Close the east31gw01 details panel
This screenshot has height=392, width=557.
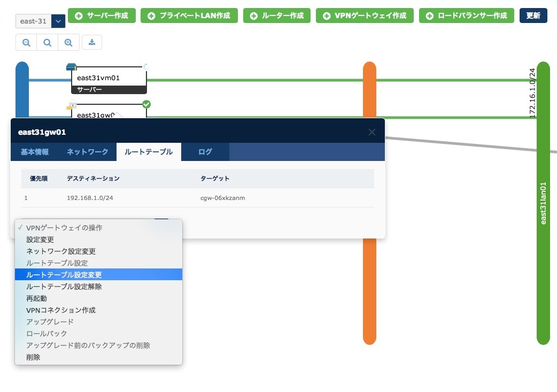click(x=372, y=132)
